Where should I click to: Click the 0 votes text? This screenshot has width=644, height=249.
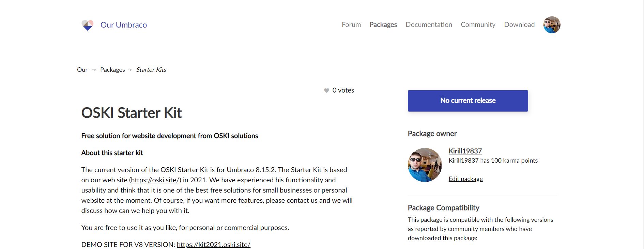343,90
